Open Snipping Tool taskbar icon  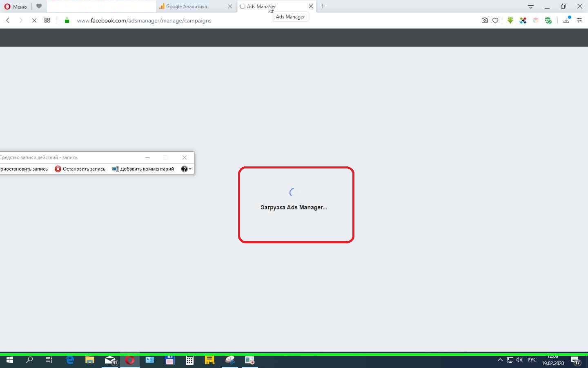pos(230,360)
